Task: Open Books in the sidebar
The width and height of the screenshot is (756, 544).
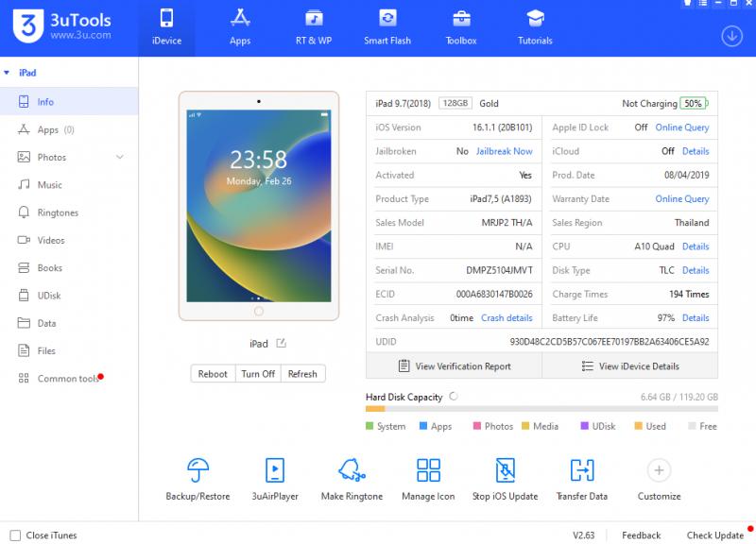Action: (x=69, y=268)
